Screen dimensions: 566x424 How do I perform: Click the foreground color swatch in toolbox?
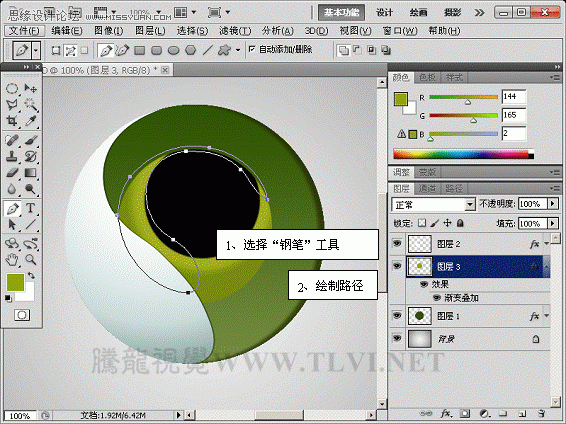coord(16,282)
